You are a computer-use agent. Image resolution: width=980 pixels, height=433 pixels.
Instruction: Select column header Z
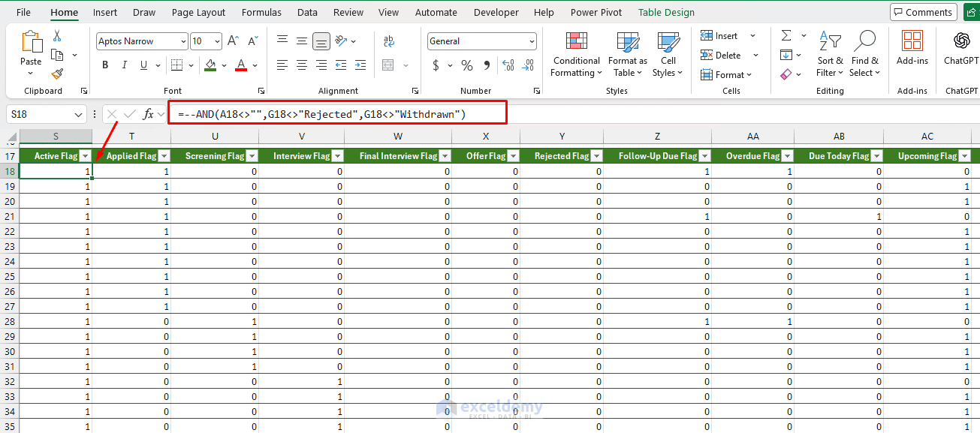pos(657,136)
